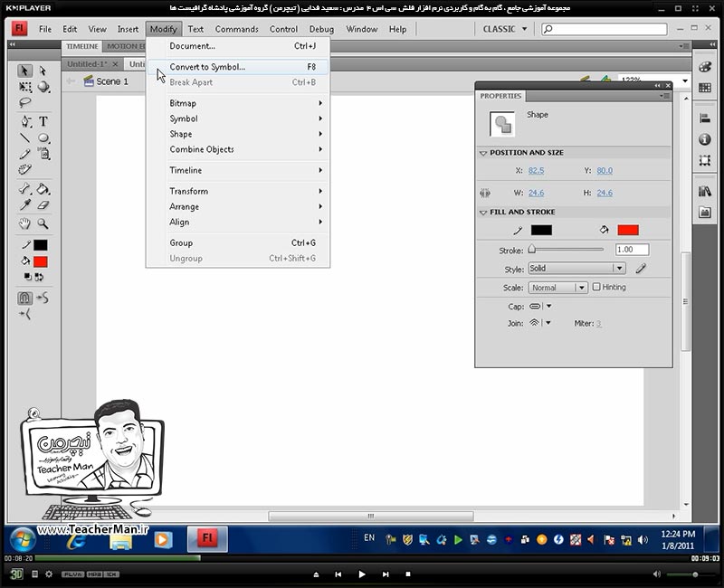Select the Paint Bucket tool

43,188
